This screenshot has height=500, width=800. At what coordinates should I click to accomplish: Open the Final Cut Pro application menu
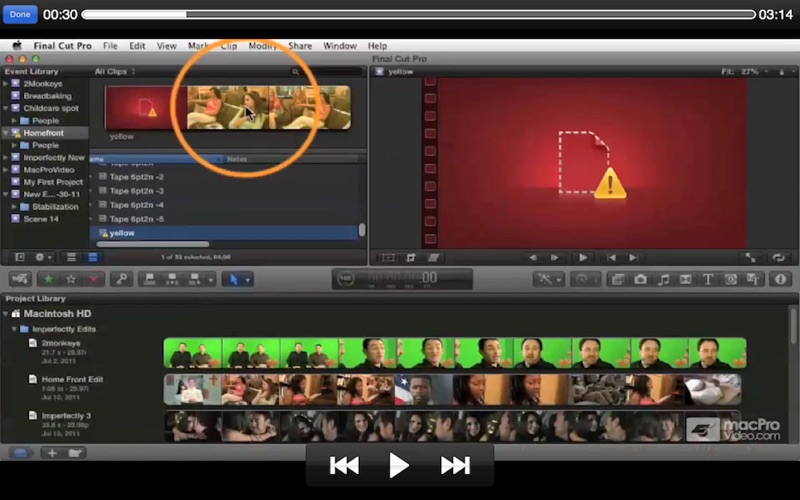pyautogui.click(x=62, y=45)
